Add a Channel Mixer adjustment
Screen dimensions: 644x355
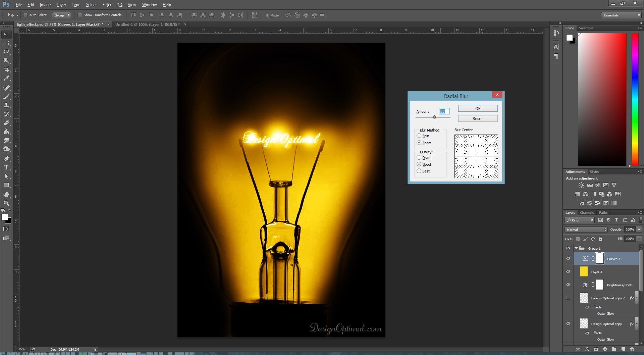tap(610, 194)
